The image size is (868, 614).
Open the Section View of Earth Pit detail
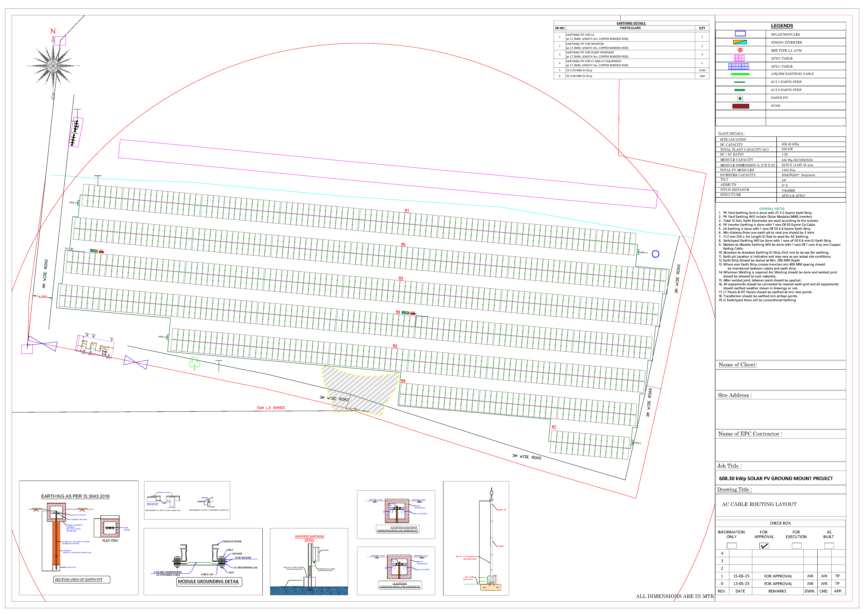[79, 538]
